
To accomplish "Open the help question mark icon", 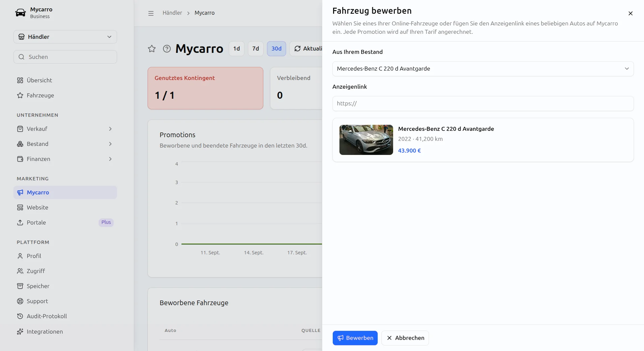I will pyautogui.click(x=167, y=49).
